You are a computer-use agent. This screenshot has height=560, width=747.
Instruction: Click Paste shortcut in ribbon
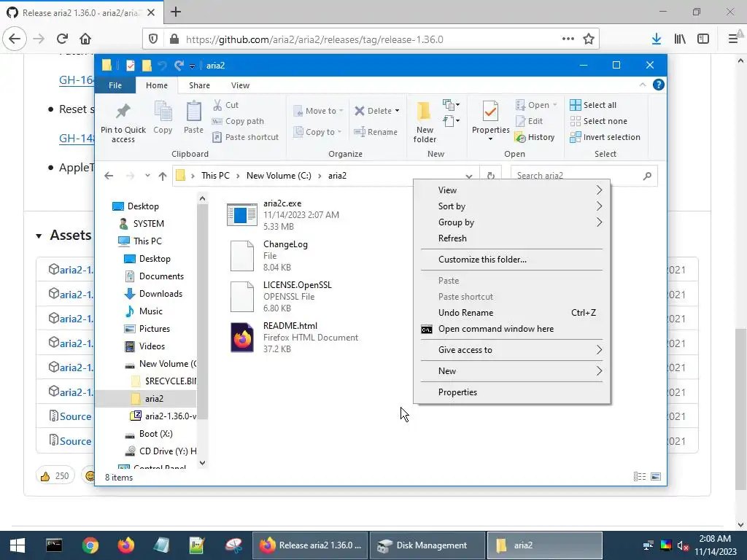point(246,137)
